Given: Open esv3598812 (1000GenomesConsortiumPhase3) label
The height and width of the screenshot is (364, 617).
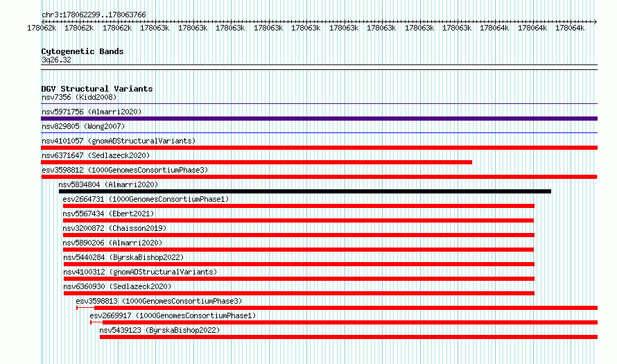Looking at the screenshot, I should (125, 170).
